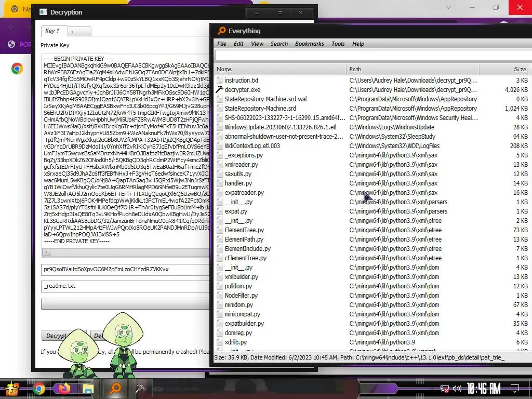Select the xmlbuilder.py file name

(241, 277)
